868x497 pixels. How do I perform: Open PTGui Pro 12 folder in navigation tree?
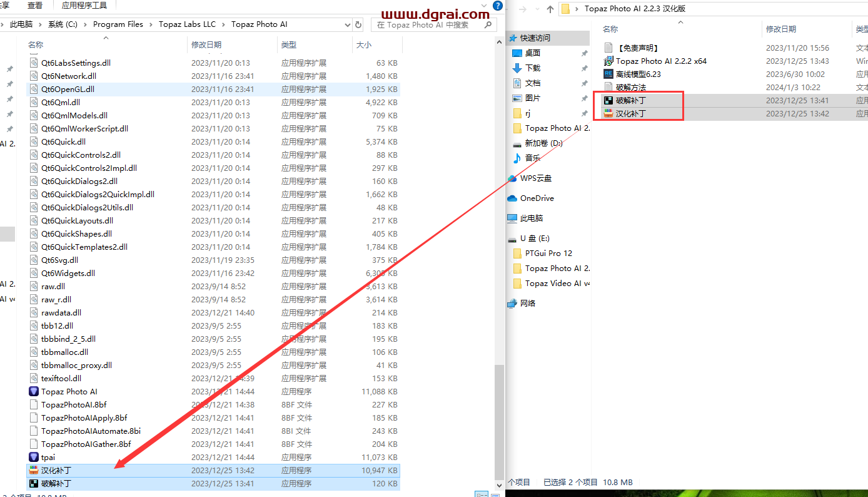click(548, 254)
